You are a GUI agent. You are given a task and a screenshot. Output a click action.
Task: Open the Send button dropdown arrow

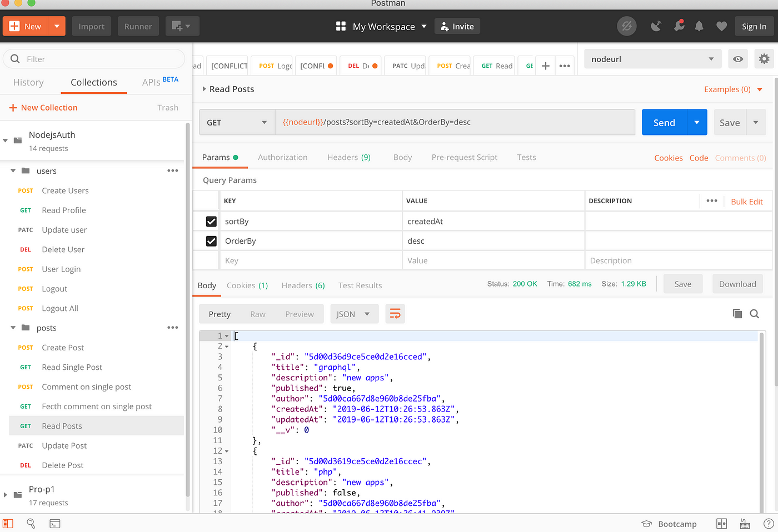click(697, 122)
